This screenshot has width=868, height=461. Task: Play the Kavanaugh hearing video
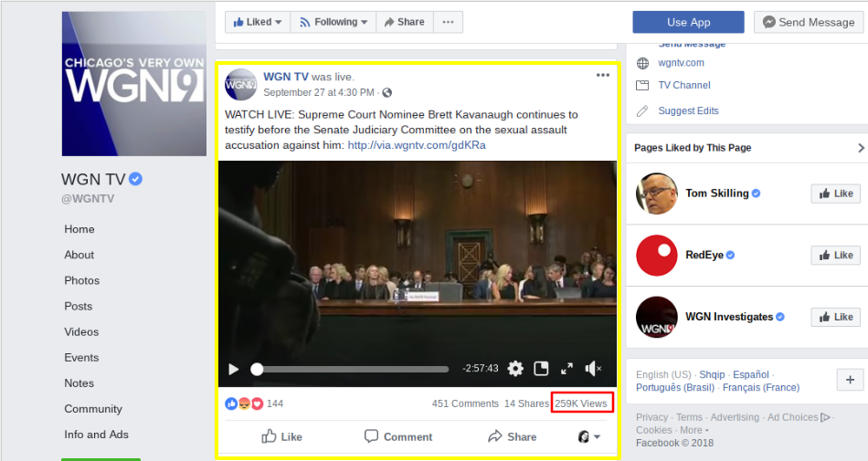coord(234,369)
